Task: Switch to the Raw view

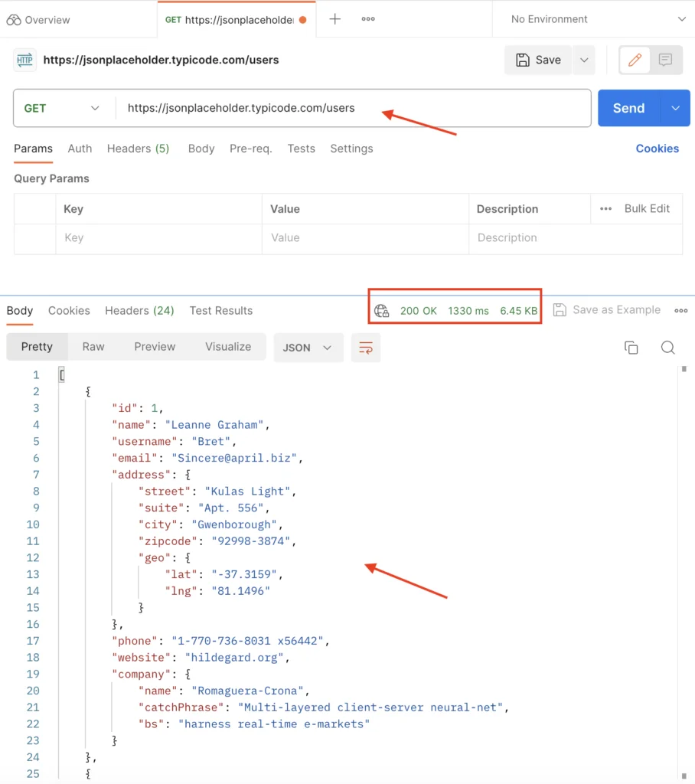Action: point(93,347)
